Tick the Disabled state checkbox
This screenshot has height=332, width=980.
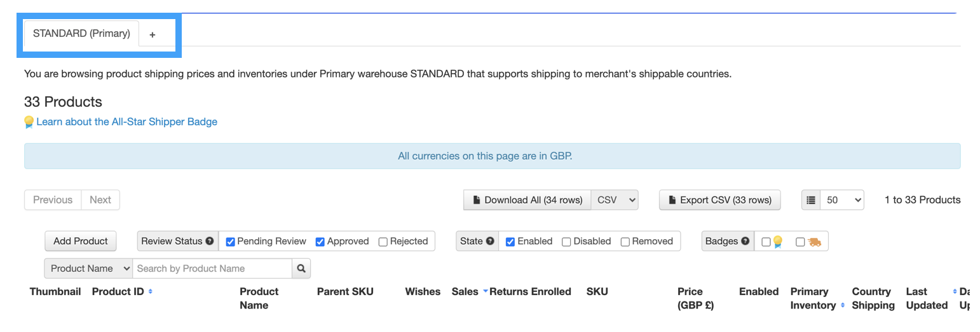tap(566, 242)
